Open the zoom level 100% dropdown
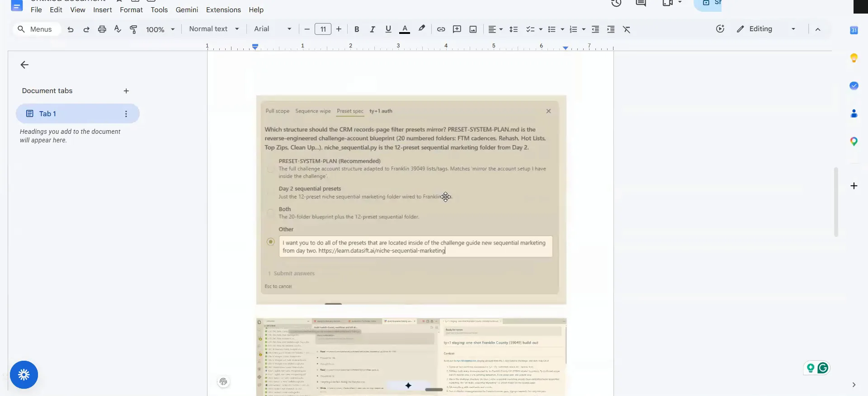The width and height of the screenshot is (868, 396). point(160,29)
